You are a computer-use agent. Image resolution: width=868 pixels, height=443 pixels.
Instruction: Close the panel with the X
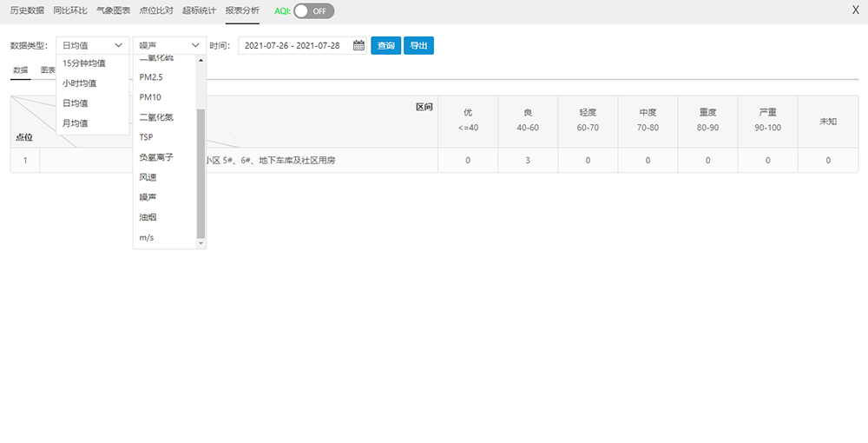tap(856, 10)
